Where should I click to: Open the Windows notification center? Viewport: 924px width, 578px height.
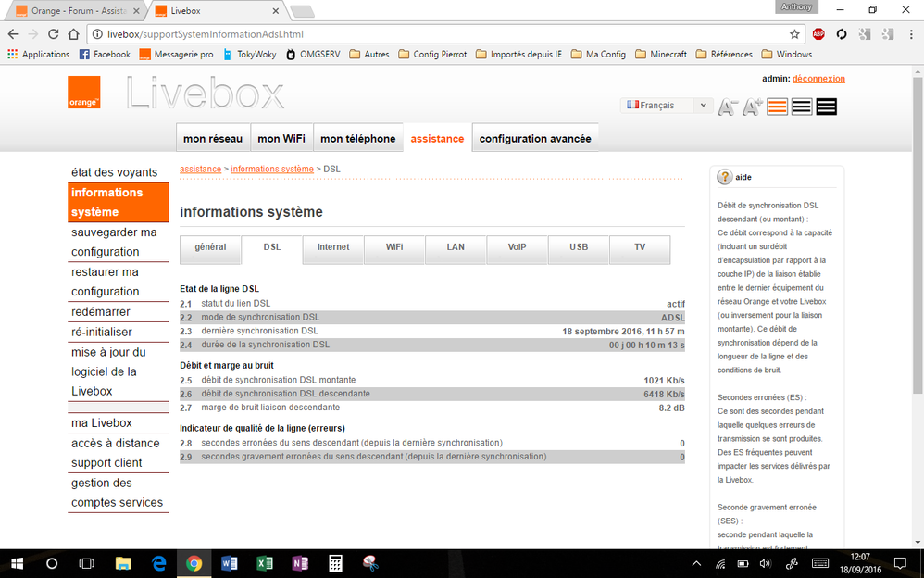tap(900, 564)
